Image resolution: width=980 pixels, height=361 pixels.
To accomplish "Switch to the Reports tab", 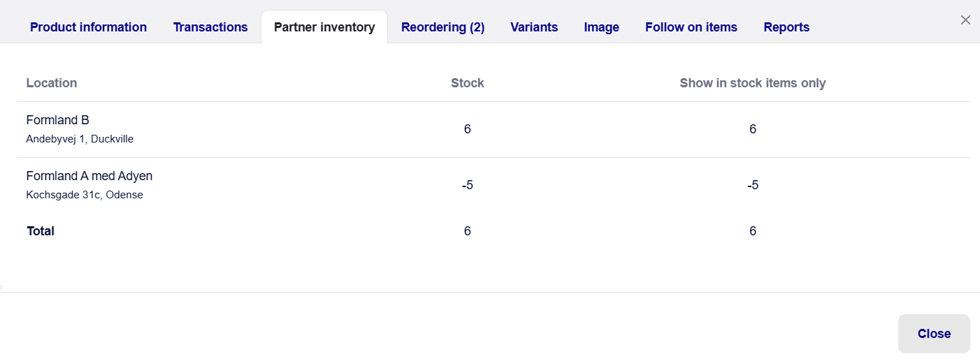I will 786,27.
